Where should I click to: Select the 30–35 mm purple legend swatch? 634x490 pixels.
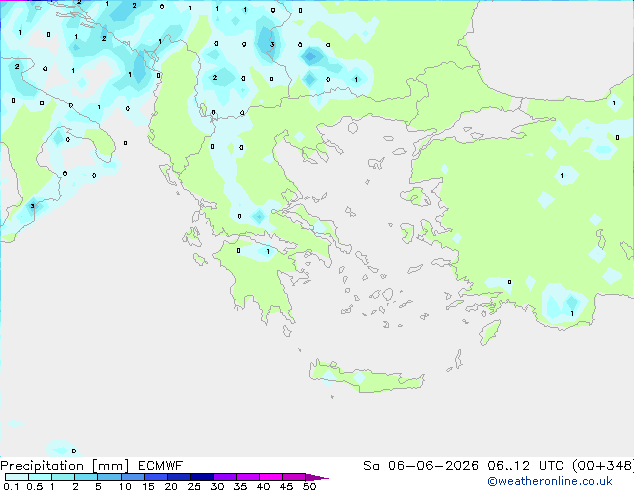click(225, 477)
